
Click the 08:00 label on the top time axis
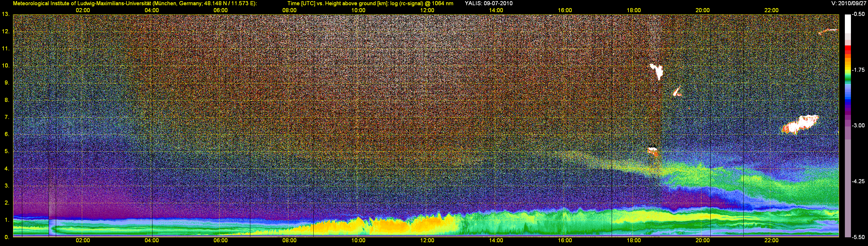pyautogui.click(x=289, y=10)
